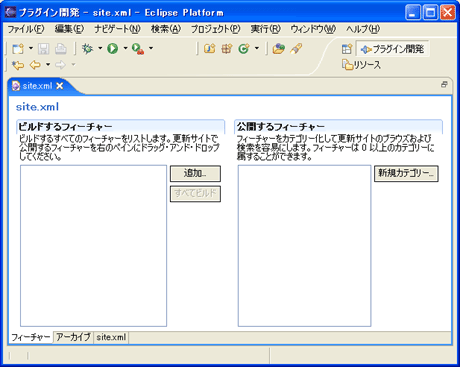
Task: Click the Search flashlight icon
Action: 296,49
